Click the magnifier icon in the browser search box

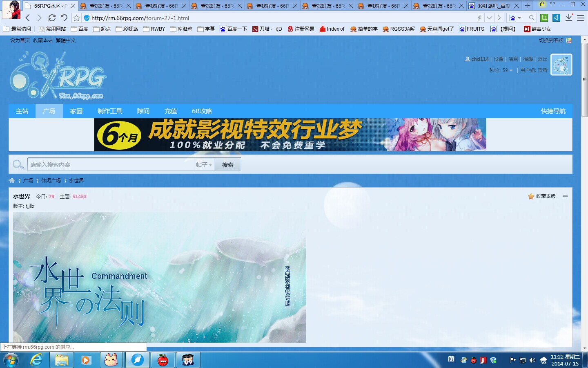[531, 18]
